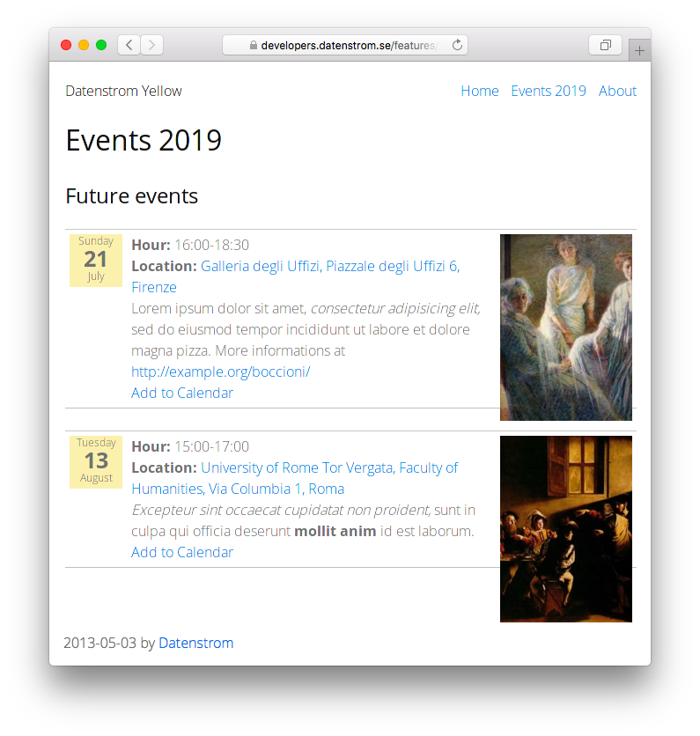The image size is (700, 736).
Task: Maximize the window with the green button
Action: [x=101, y=45]
